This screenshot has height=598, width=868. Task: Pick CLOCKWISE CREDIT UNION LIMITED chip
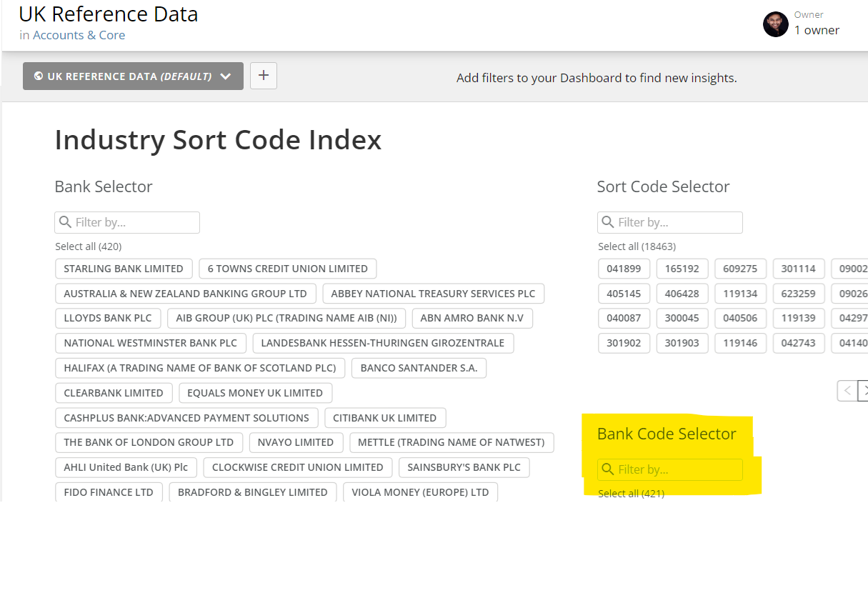(x=298, y=467)
